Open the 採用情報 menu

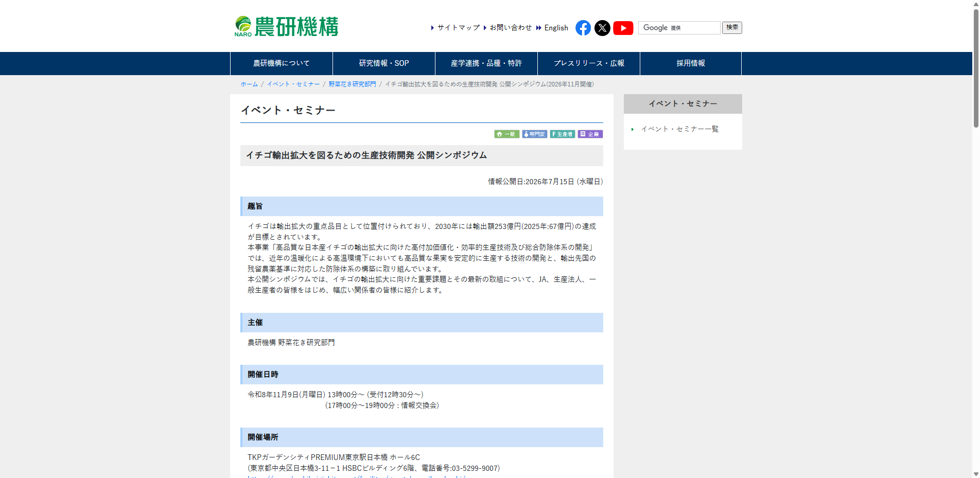691,63
